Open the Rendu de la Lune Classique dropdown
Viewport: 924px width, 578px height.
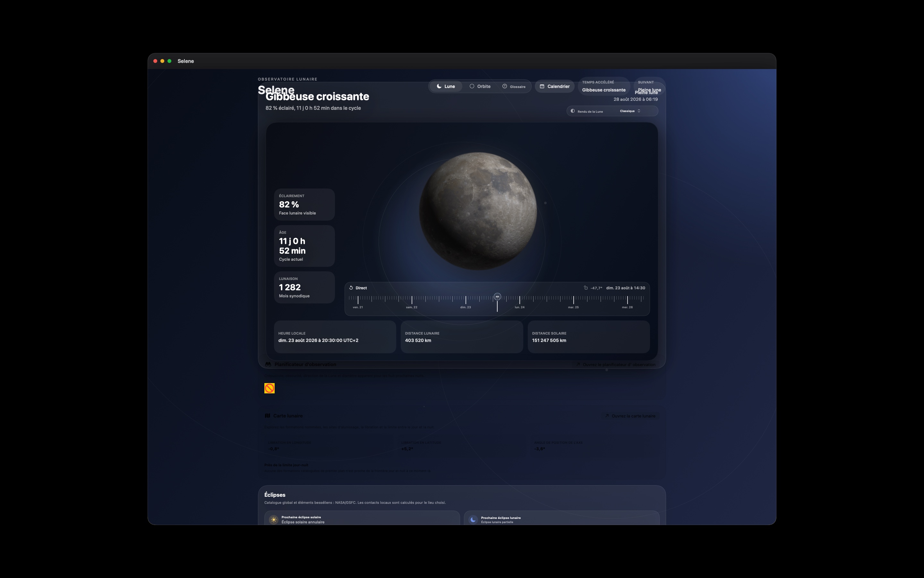pos(612,111)
